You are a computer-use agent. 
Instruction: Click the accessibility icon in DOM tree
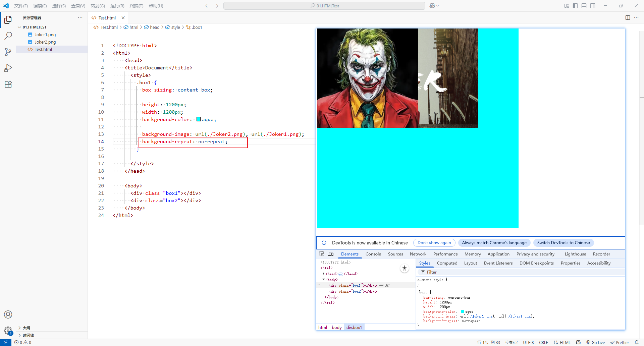coord(405,268)
